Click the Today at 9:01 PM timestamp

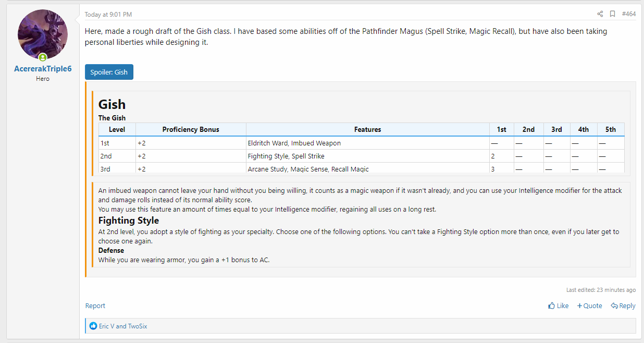click(108, 15)
